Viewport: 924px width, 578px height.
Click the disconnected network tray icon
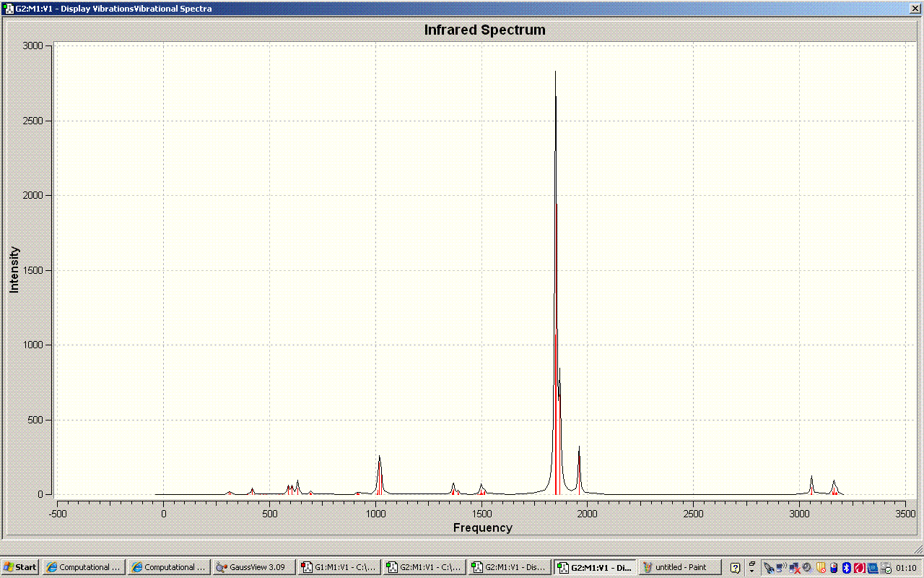(x=795, y=568)
